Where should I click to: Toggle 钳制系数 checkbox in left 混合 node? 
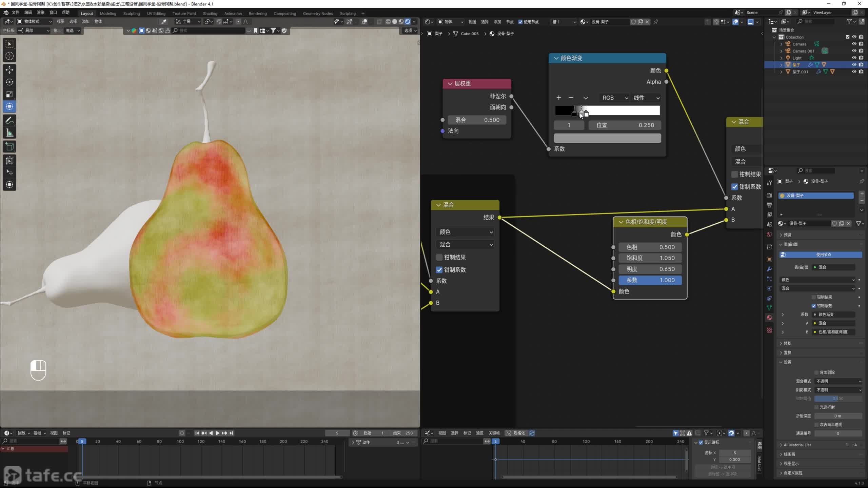click(x=439, y=270)
